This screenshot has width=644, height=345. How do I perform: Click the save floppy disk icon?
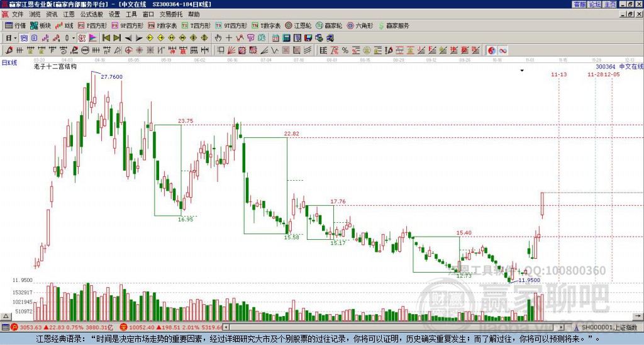coord(308,38)
